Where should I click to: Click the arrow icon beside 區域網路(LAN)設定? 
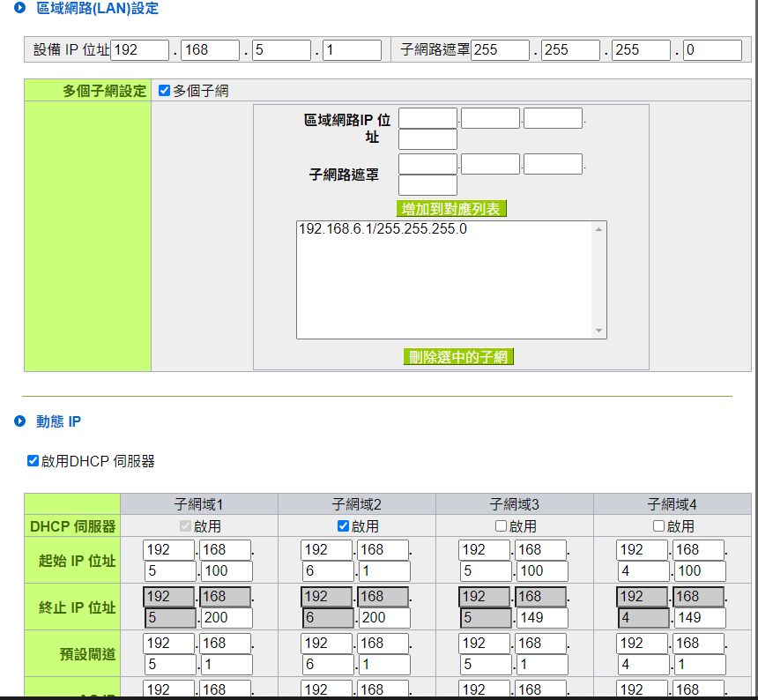pyautogui.click(x=19, y=8)
